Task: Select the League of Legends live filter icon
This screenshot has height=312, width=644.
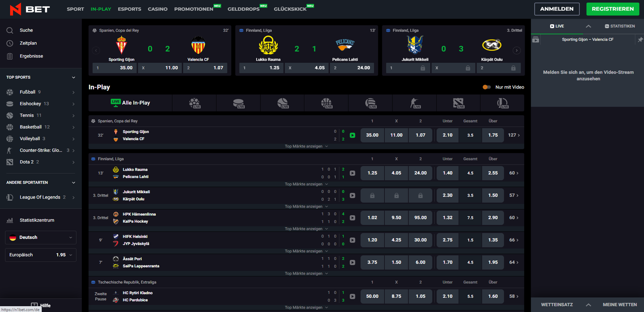Action: (502, 103)
